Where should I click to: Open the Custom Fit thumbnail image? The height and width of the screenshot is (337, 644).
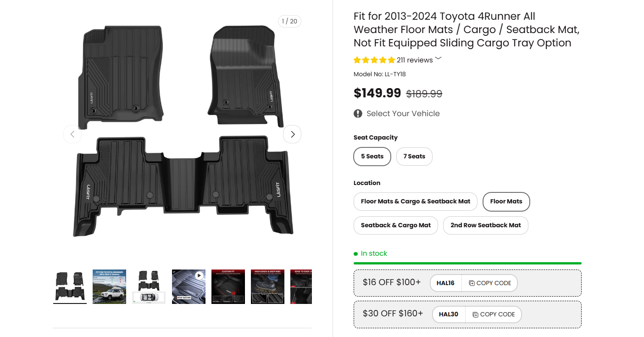228,286
